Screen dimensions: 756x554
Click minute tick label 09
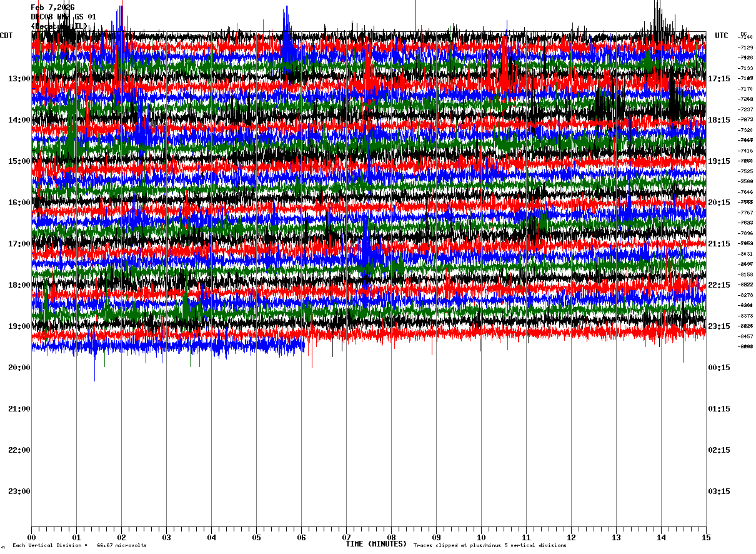436,537
